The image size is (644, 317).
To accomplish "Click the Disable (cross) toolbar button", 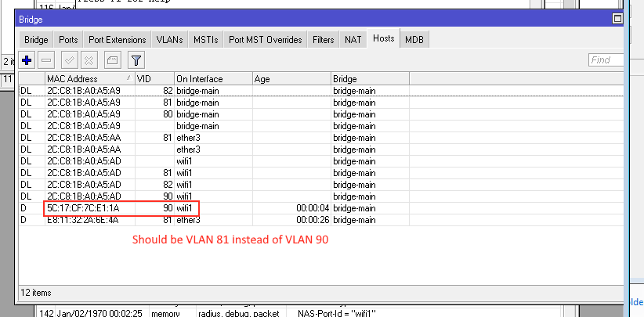I will (89, 61).
